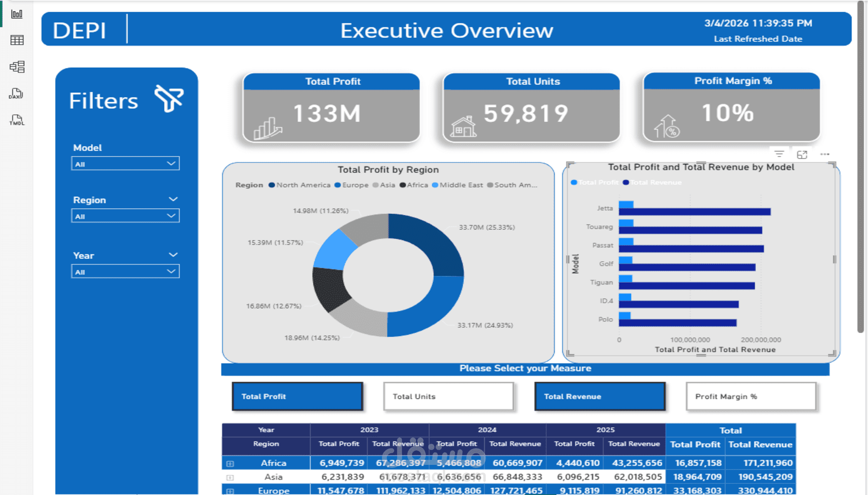Collapse the Year slicer header chevron
The height and width of the screenshot is (495, 868).
(x=173, y=255)
